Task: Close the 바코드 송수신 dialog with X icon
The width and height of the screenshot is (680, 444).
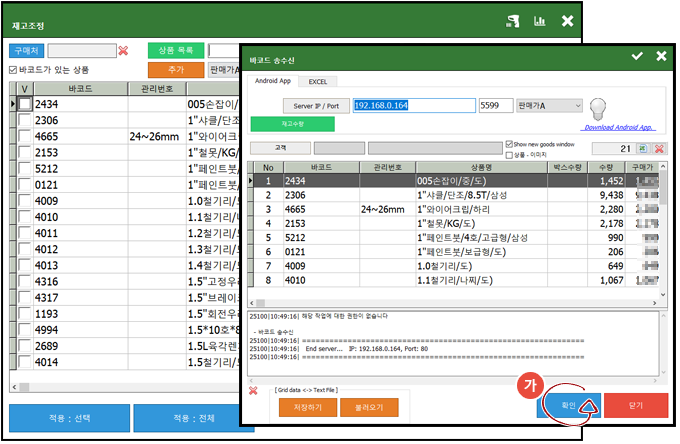Action: point(661,56)
